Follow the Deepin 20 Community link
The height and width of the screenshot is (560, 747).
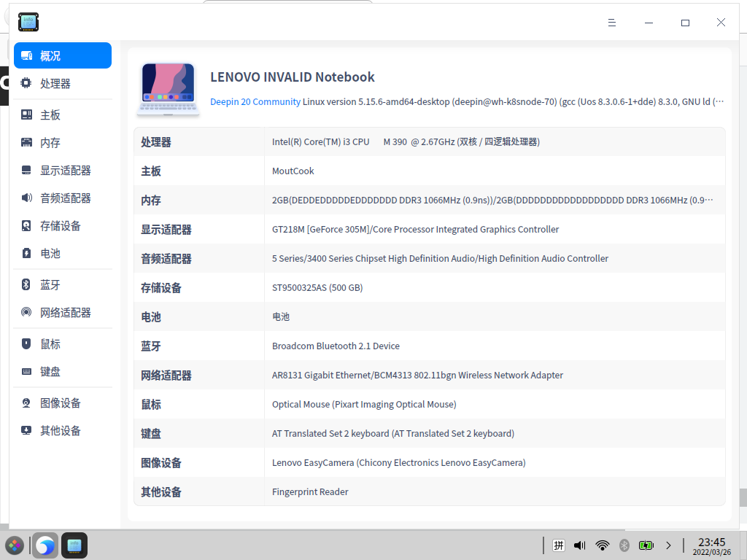[255, 101]
